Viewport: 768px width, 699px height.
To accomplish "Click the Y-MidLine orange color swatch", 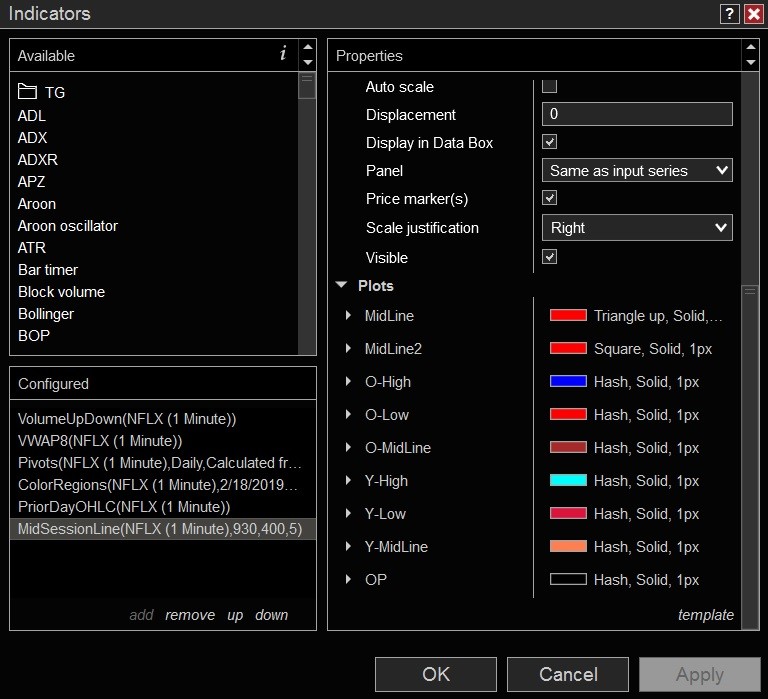I will coord(568,546).
